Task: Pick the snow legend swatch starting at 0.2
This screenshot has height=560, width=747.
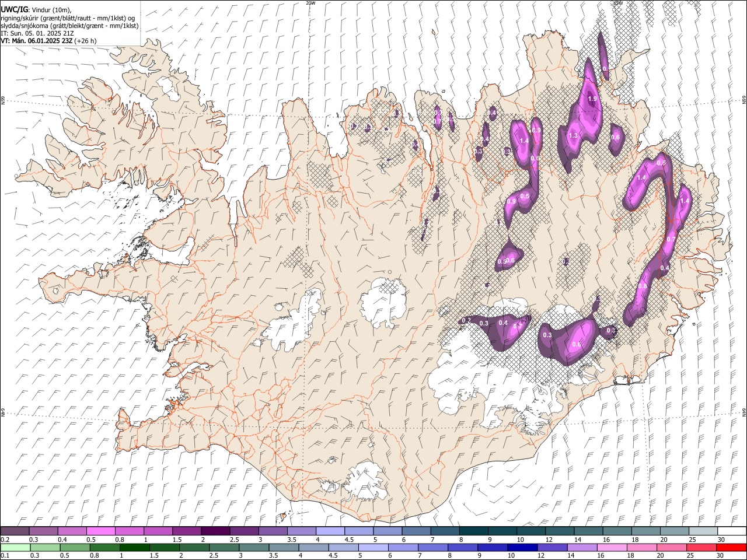Action: [15, 531]
